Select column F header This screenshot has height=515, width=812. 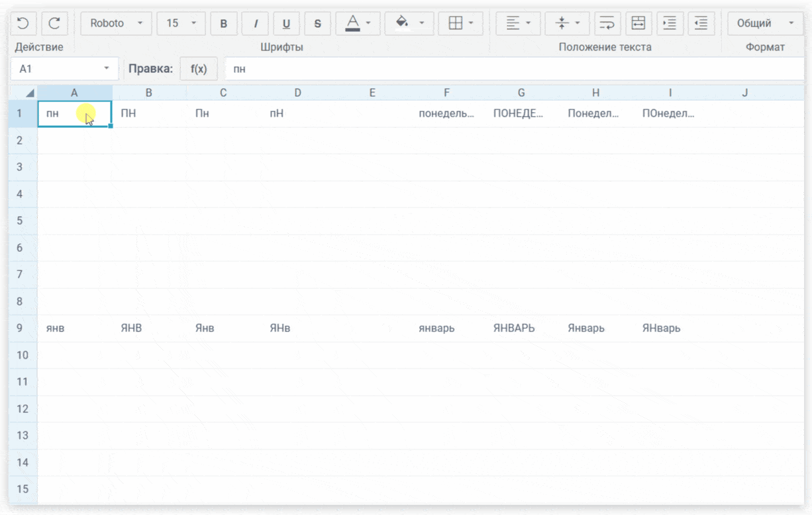pos(446,93)
